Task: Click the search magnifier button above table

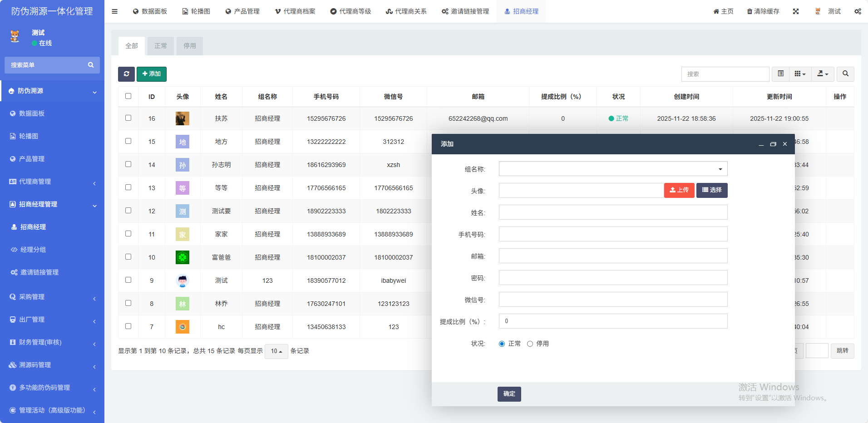Action: click(x=845, y=74)
